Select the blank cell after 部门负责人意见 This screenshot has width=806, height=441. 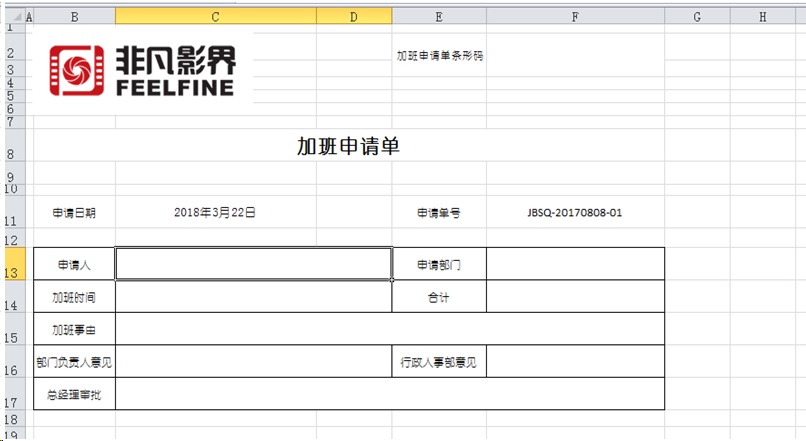pos(253,361)
